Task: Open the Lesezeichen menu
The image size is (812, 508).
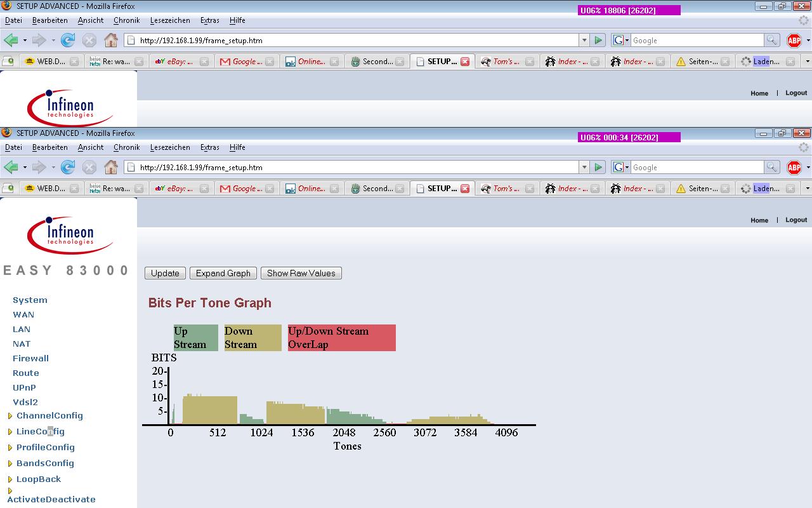Action: click(170, 147)
